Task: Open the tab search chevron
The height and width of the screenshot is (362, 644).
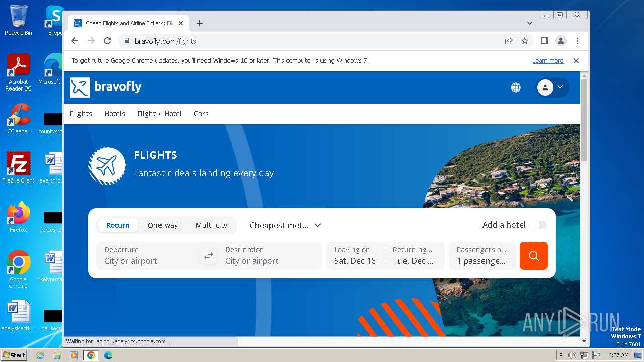Action: tap(530, 23)
